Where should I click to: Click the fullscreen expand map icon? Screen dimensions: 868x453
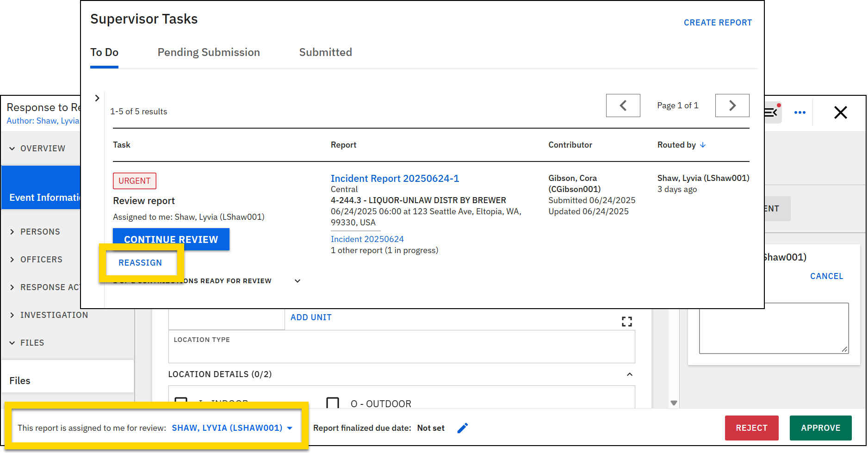(626, 322)
